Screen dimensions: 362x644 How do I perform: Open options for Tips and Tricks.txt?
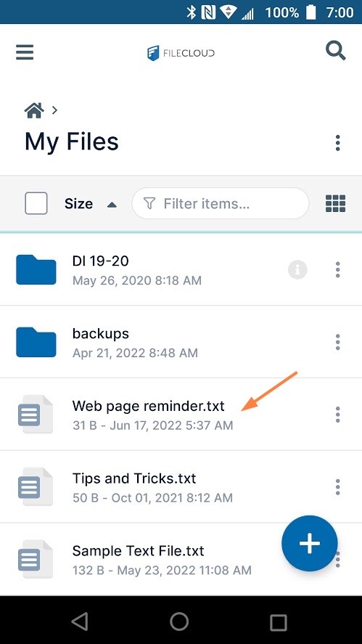point(337,486)
